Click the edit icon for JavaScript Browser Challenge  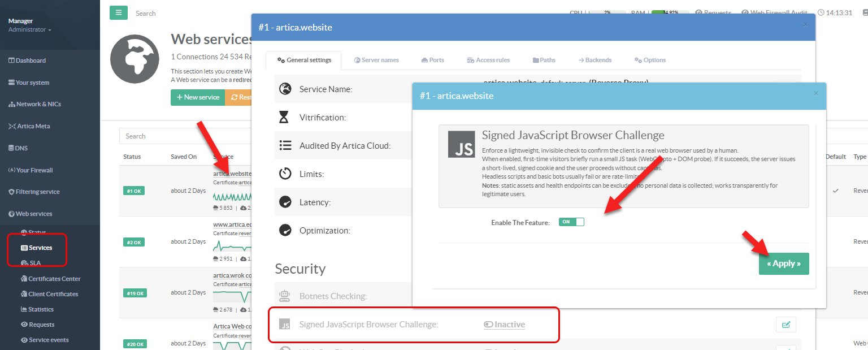pyautogui.click(x=785, y=325)
